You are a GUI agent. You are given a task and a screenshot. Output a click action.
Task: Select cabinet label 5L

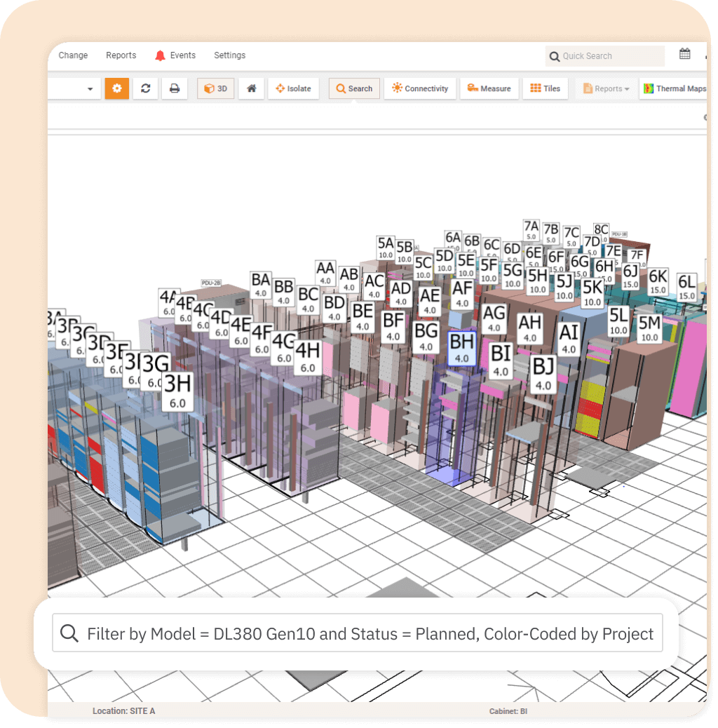pyautogui.click(x=618, y=321)
